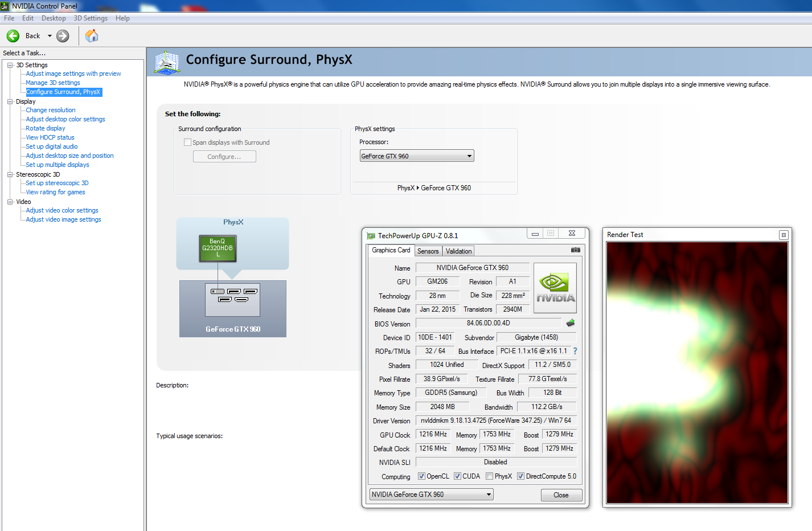Select the Graphics Card tab
Screen dimensions: 812x531
(391, 250)
